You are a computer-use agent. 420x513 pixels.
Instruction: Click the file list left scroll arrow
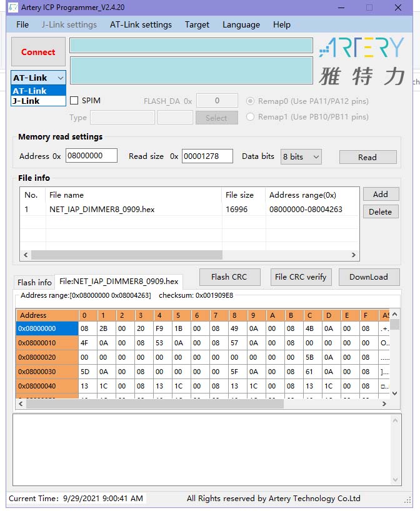pos(26,255)
